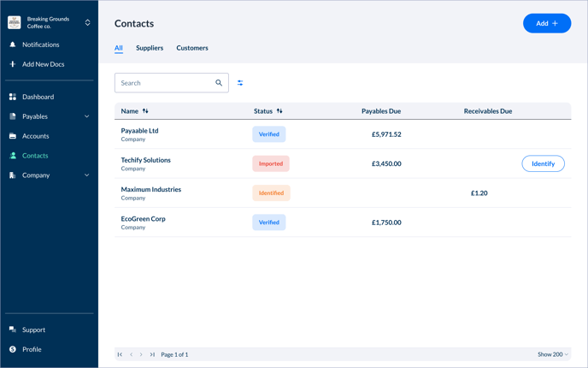Click the Identified status badge
The image size is (588, 368).
tap(271, 193)
